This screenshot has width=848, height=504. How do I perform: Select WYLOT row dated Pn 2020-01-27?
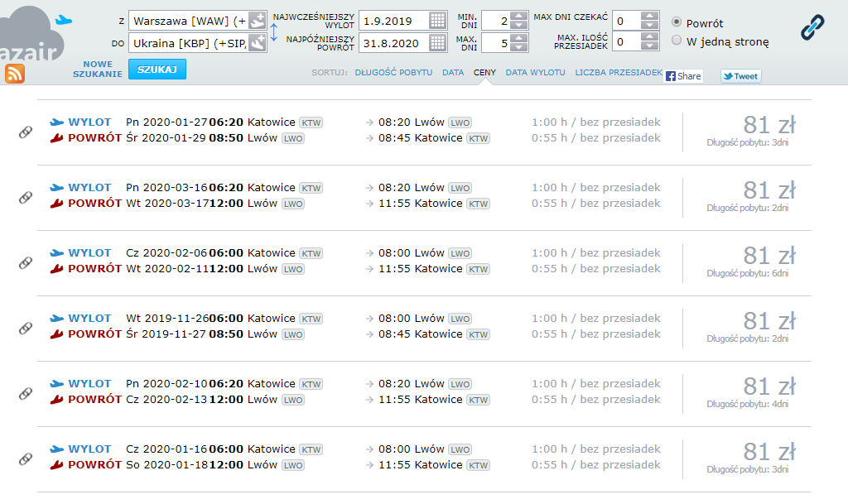tap(354, 122)
